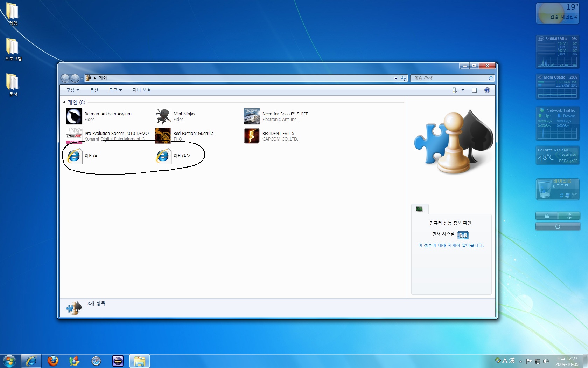The height and width of the screenshot is (368, 588).
Task: Open the JWB taskbar icon
Action: (x=118, y=361)
